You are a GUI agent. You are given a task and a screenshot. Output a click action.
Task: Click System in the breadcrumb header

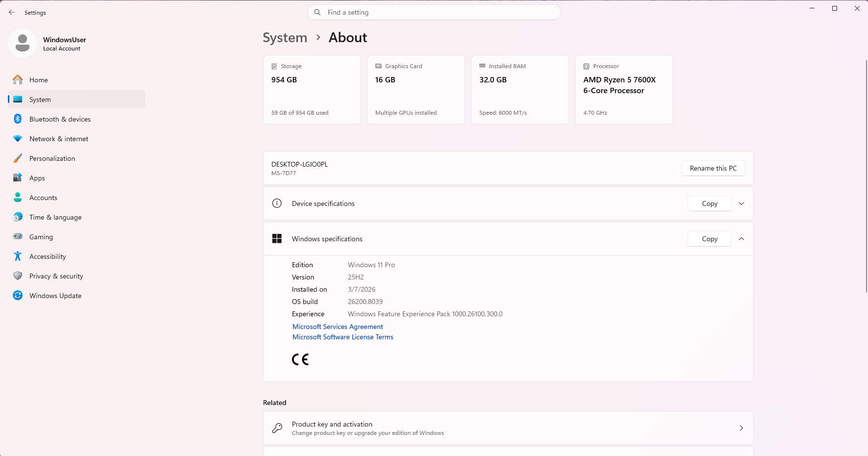(285, 37)
